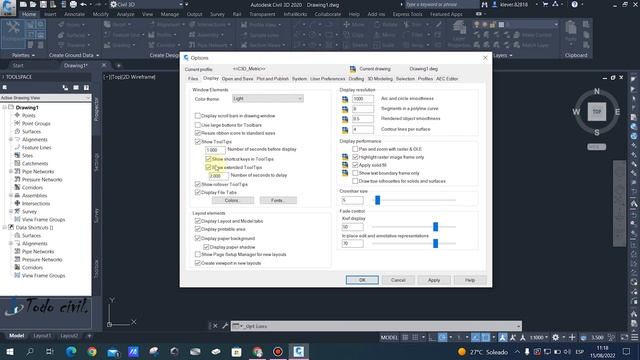Screen dimensions: 640x360
Task: Open the Windows notification center icon
Action: click(x=627, y=351)
